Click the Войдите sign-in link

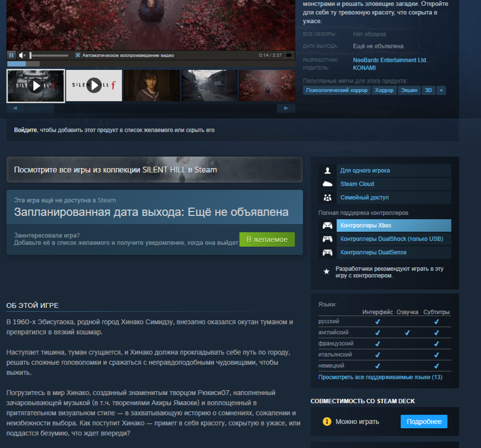[26, 130]
